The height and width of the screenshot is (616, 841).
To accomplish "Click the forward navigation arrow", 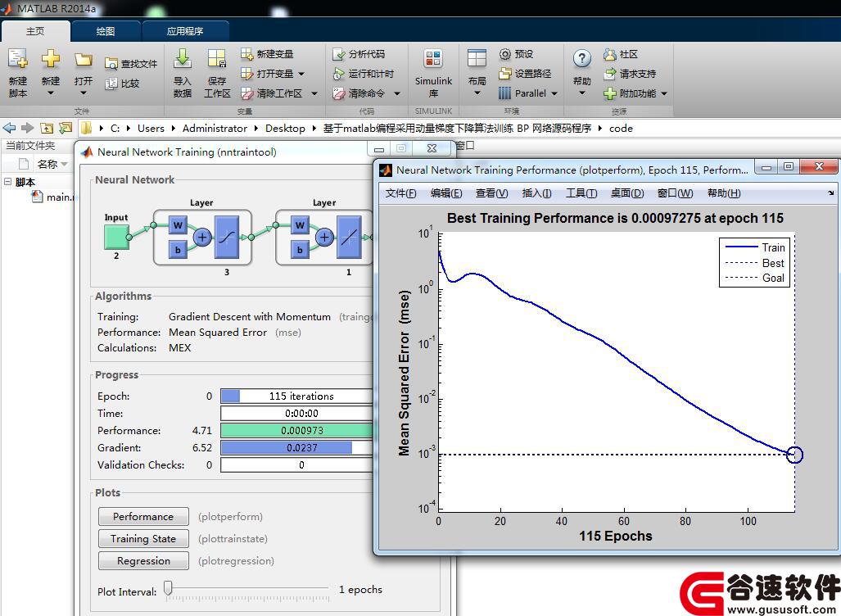I will point(28,128).
